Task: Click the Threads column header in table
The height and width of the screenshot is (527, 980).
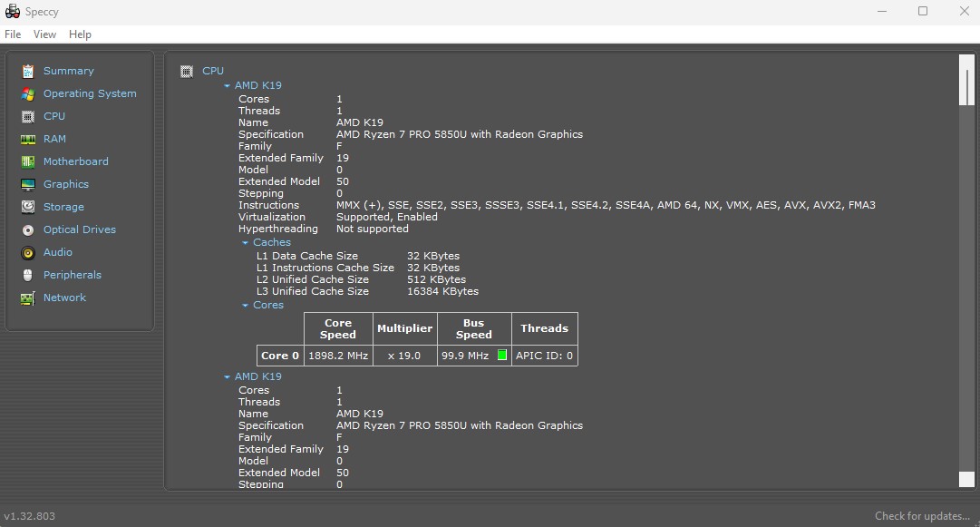Action: pyautogui.click(x=544, y=328)
